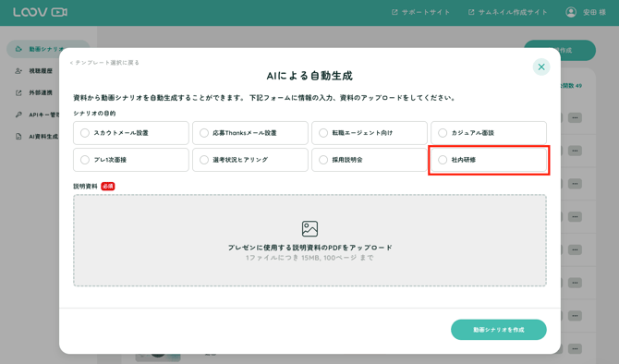
Task: Choose 転職エージェント向け as scenario purpose
Action: click(370, 133)
